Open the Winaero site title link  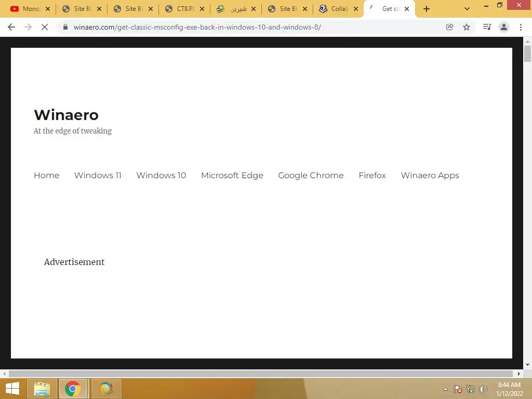click(66, 115)
